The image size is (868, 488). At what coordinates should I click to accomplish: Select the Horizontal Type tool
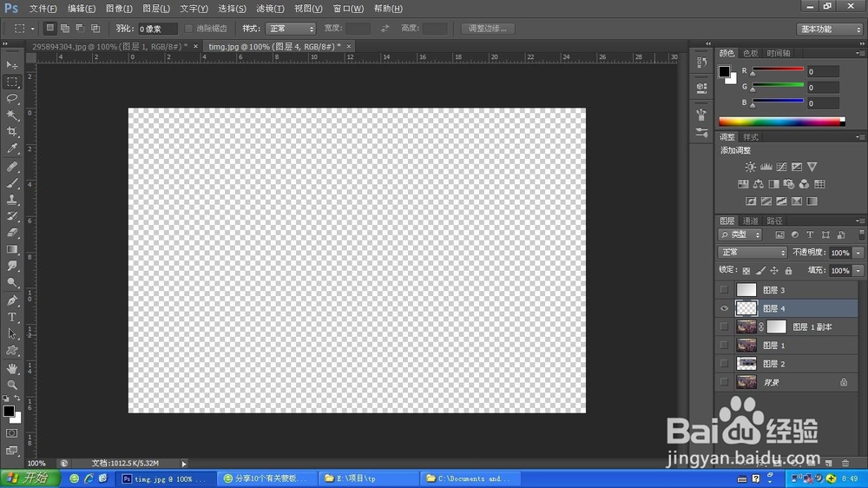(11, 318)
